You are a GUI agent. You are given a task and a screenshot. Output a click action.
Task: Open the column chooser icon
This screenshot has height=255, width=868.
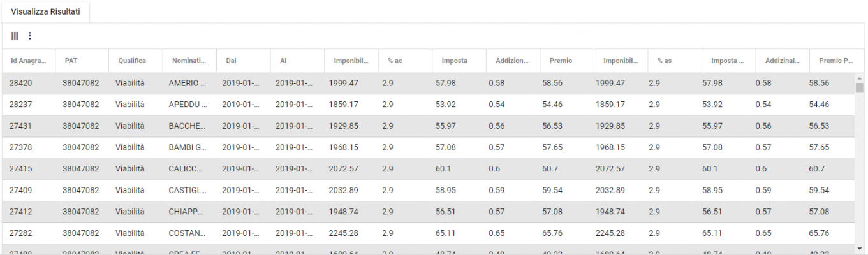click(x=15, y=36)
